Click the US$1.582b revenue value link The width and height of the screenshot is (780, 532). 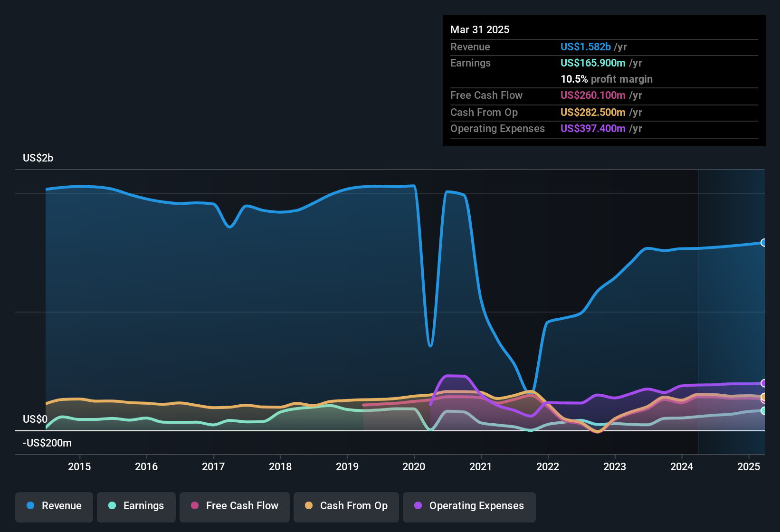coord(585,47)
